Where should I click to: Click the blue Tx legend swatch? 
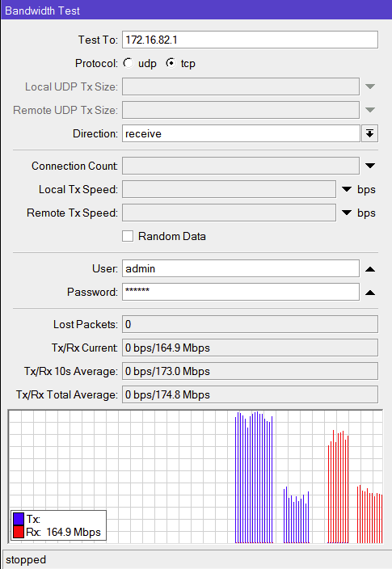click(x=19, y=519)
